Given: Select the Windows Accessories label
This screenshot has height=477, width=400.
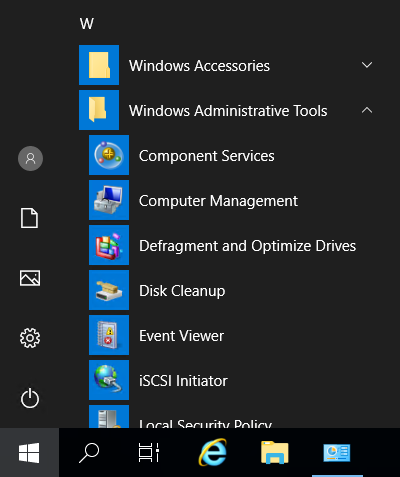Looking at the screenshot, I should (x=199, y=66).
